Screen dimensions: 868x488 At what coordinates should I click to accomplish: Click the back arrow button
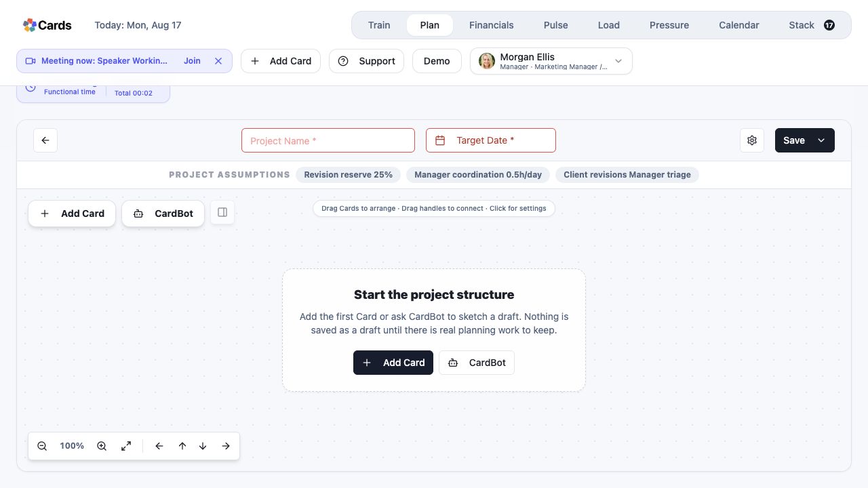click(x=45, y=140)
